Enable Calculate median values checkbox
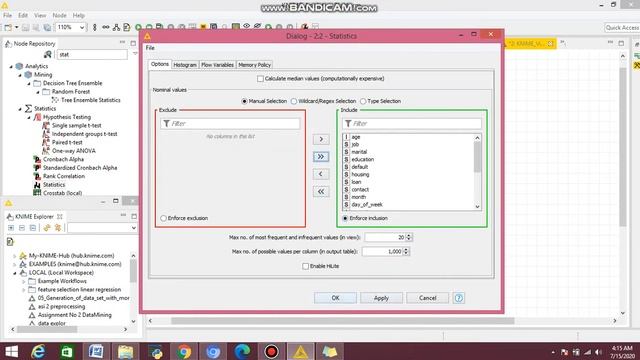640x360 pixels. [x=260, y=78]
